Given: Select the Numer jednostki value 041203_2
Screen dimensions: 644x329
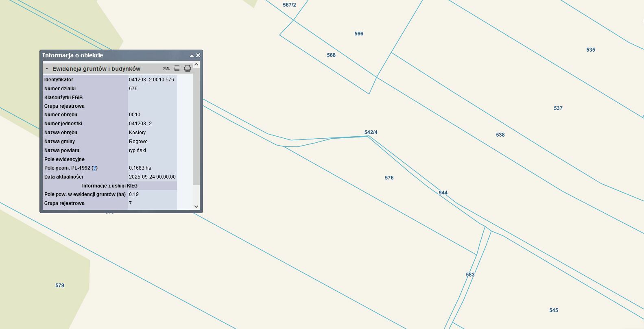Looking at the screenshot, I should pyautogui.click(x=140, y=124).
